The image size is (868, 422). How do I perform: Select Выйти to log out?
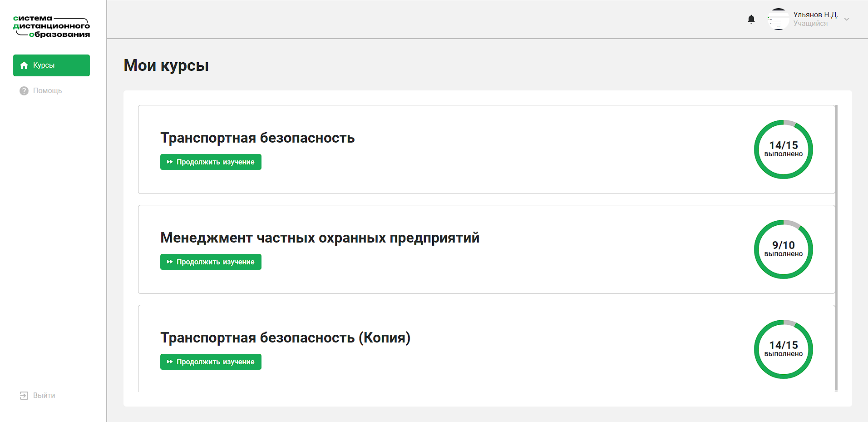tap(44, 396)
